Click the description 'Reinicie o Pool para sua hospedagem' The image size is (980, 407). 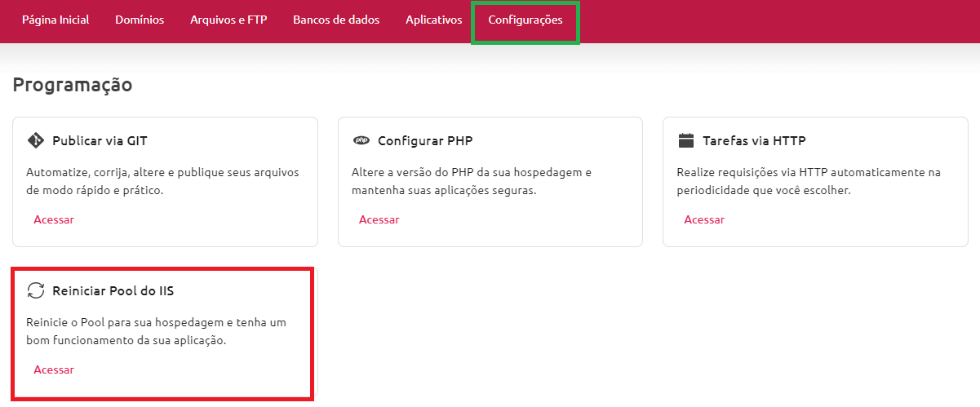157,331
